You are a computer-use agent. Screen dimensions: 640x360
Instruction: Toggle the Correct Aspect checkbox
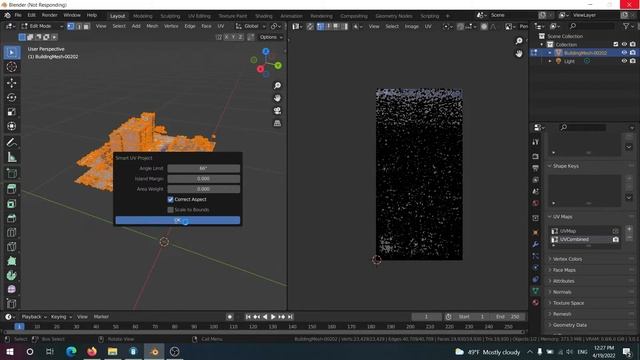click(171, 200)
